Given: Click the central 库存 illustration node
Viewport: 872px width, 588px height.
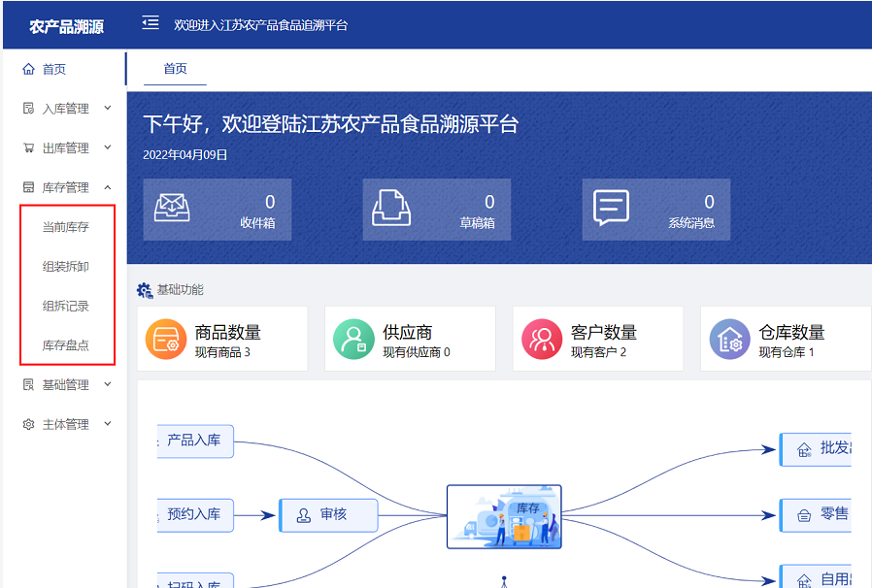Looking at the screenshot, I should pos(504,517).
